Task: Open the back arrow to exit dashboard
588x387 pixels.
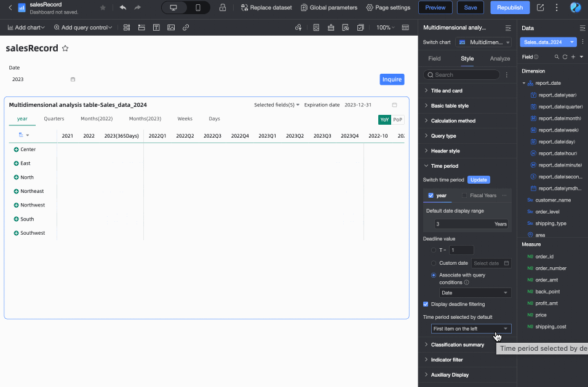Action: (x=10, y=7)
